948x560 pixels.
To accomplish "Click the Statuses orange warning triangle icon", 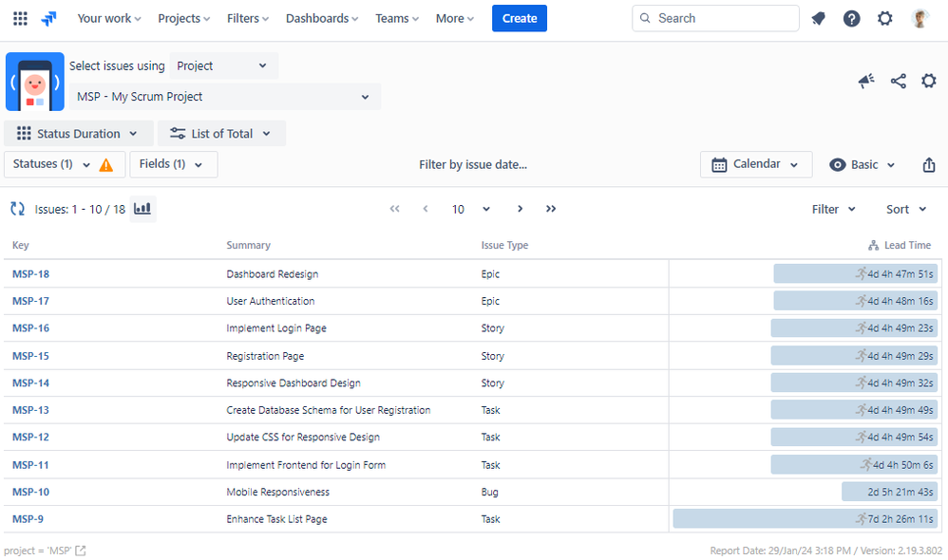I will click(x=106, y=165).
